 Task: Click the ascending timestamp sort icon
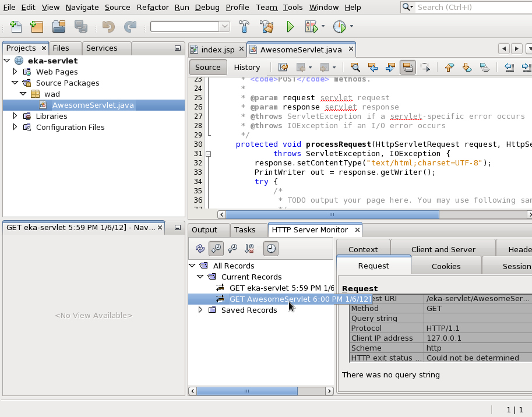coord(232,249)
